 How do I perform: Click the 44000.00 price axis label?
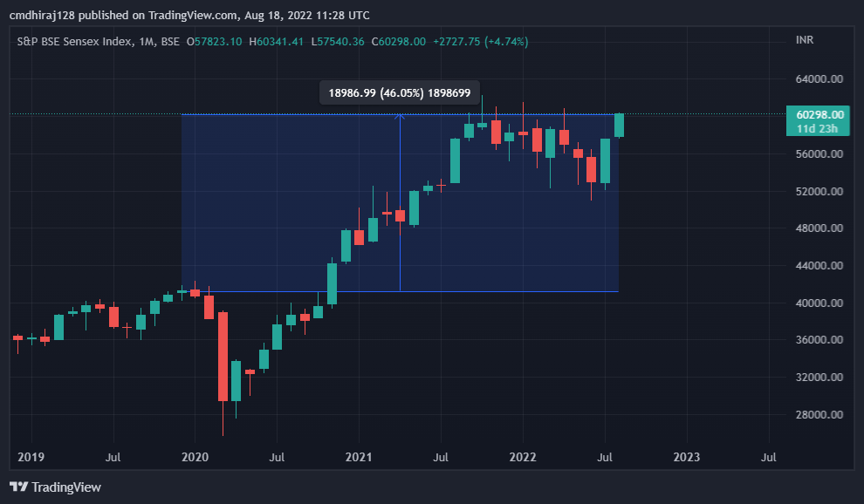(819, 265)
